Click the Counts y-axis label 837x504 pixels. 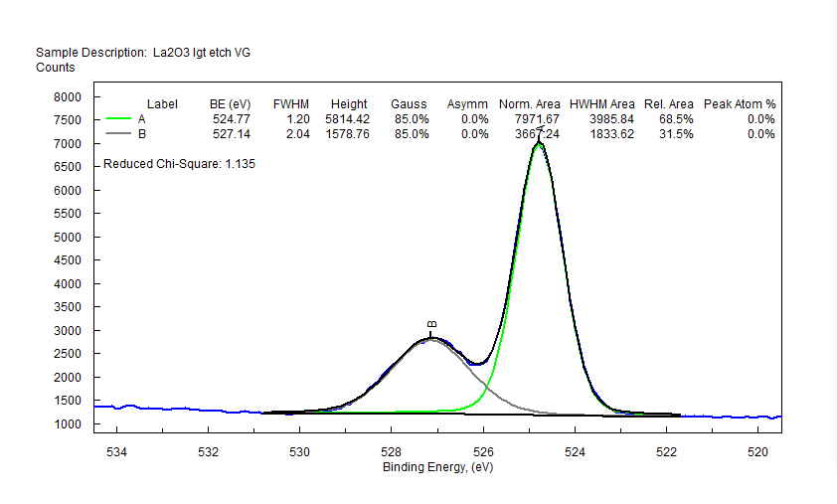pos(55,68)
